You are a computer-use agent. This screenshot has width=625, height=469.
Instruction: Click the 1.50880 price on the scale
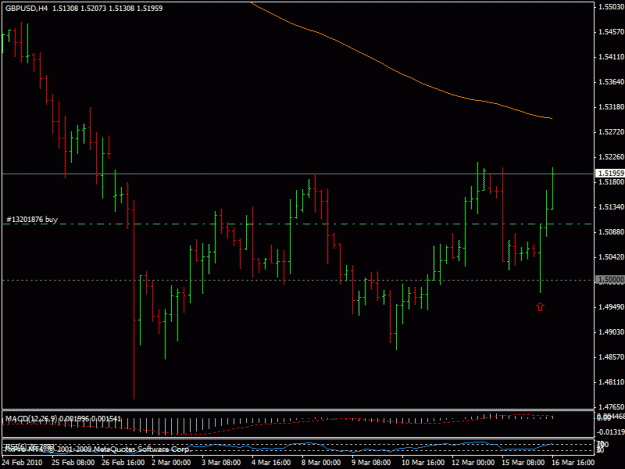pyautogui.click(x=611, y=232)
